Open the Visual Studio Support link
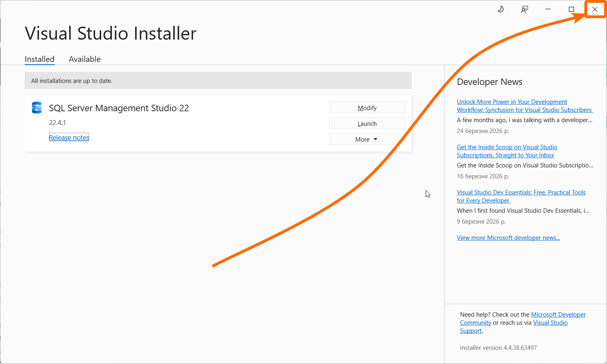607x364 pixels. coord(550,323)
